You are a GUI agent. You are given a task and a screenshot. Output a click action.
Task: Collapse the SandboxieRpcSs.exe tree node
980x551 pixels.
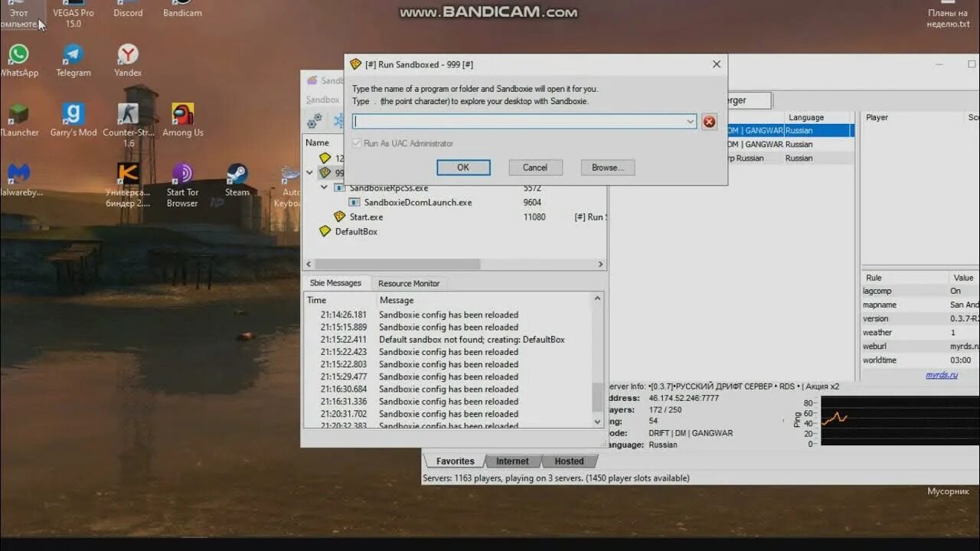[x=324, y=187]
